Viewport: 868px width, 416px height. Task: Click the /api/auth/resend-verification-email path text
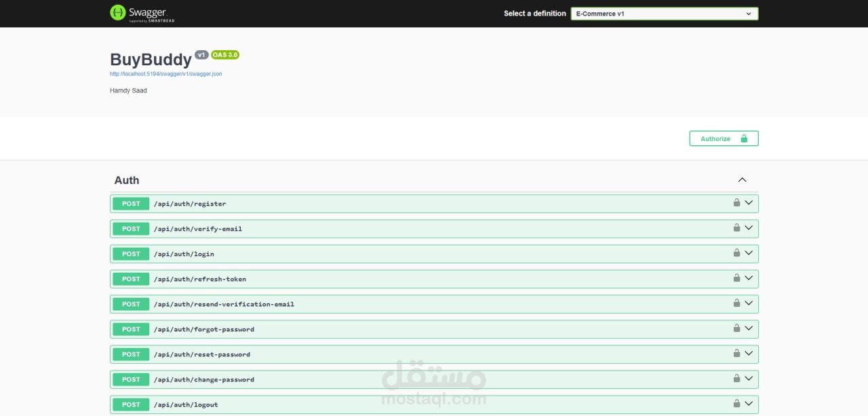pos(224,304)
